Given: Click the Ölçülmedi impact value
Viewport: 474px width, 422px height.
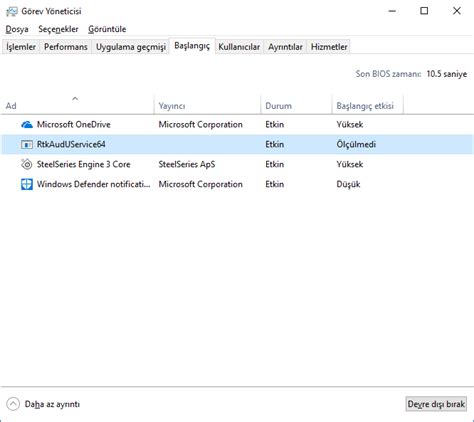Looking at the screenshot, I should coord(356,144).
